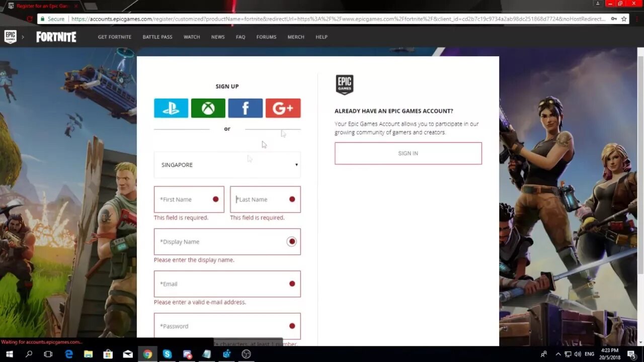Open the Mail app on the taskbar
The height and width of the screenshot is (362, 644).
(x=128, y=354)
